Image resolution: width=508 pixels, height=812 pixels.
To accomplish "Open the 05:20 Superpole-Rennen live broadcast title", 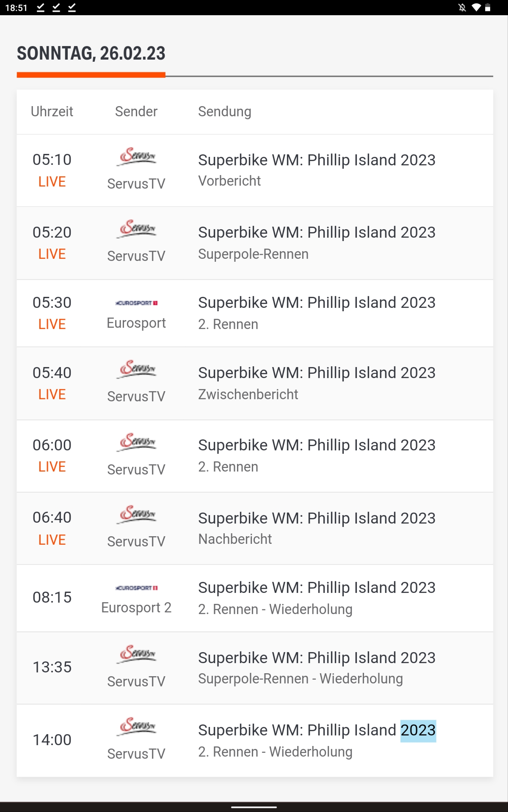I will coord(316,233).
